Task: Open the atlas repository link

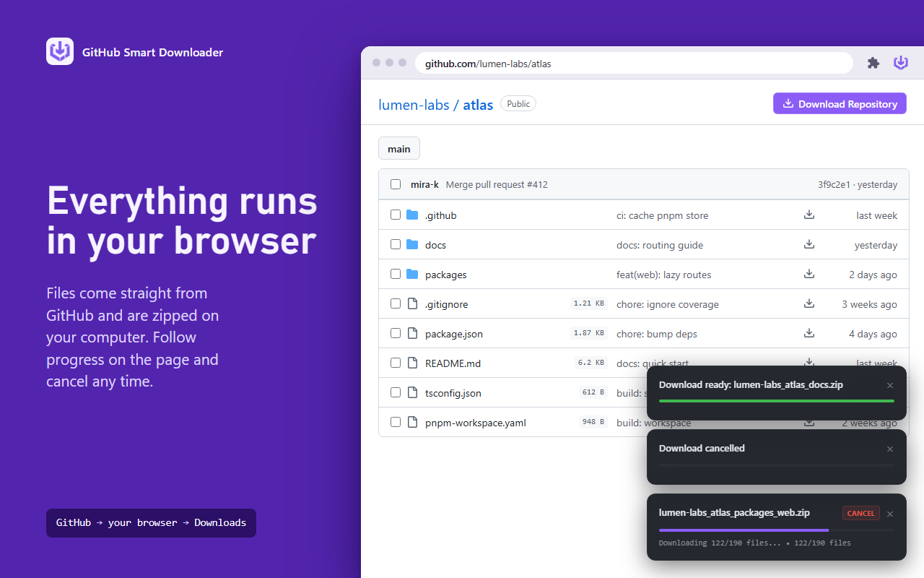Action: point(478,105)
